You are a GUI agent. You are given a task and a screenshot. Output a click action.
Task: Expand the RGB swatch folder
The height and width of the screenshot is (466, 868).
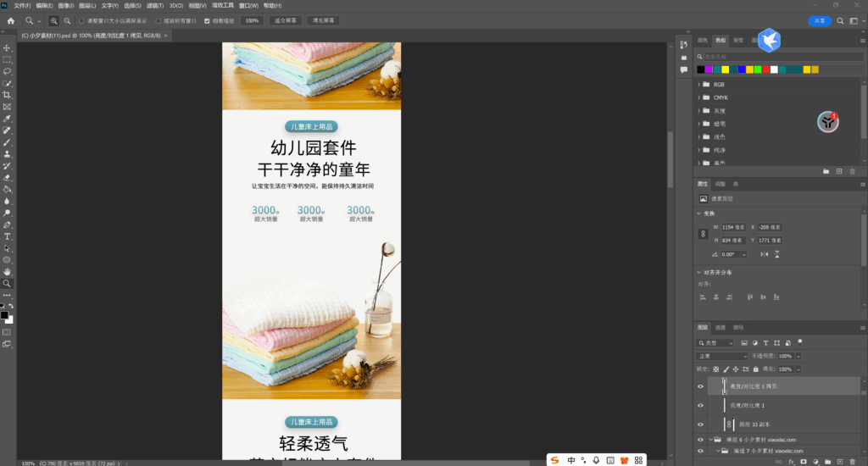(x=699, y=85)
